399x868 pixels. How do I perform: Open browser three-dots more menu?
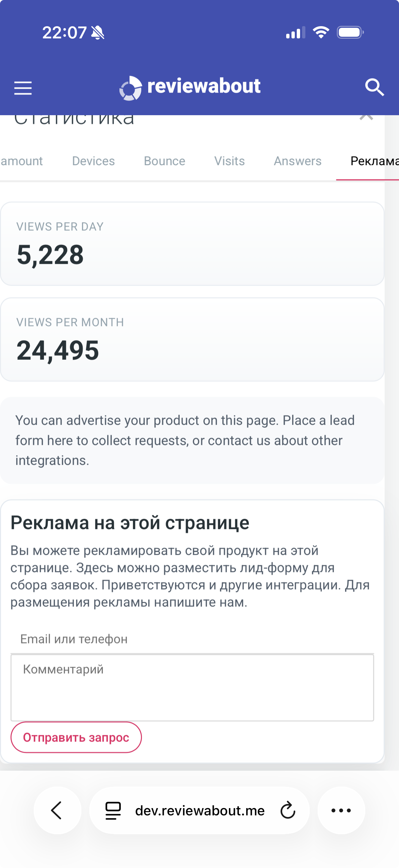[x=341, y=810]
